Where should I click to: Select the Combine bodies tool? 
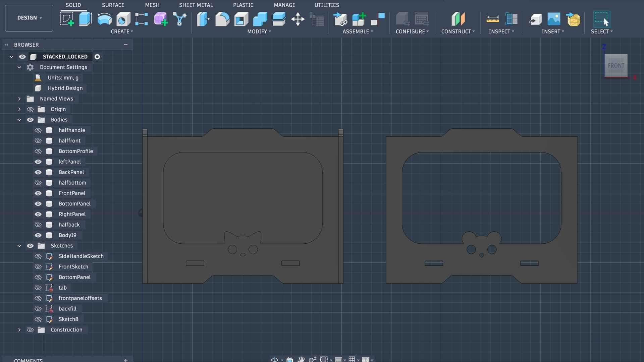pos(260,19)
